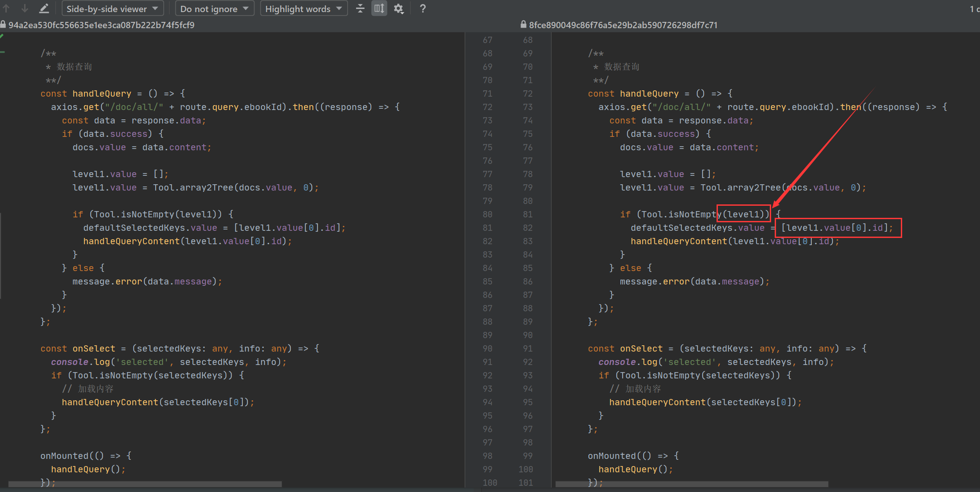980x492 pixels.
Task: Click 'if (data.success) {' in right pane
Action: [x=660, y=134]
